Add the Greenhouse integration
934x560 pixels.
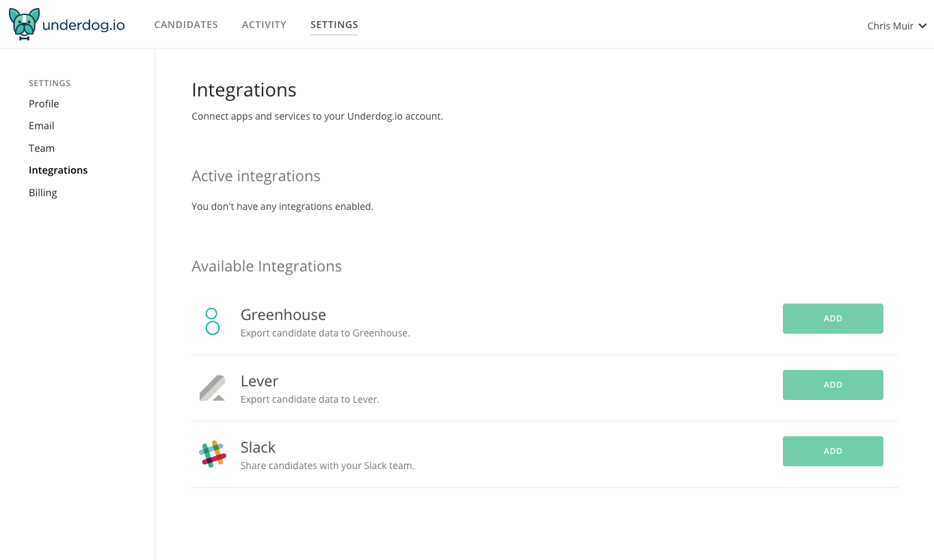tap(833, 319)
